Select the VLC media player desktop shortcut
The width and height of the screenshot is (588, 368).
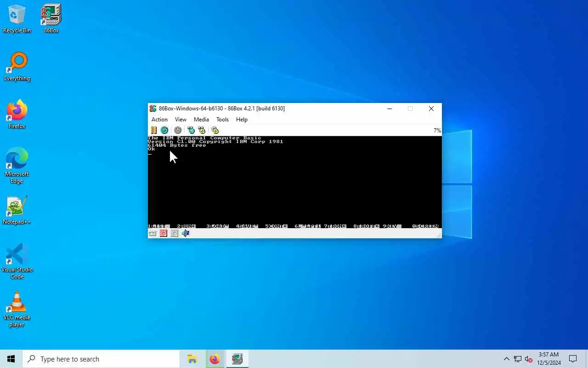pos(17,309)
